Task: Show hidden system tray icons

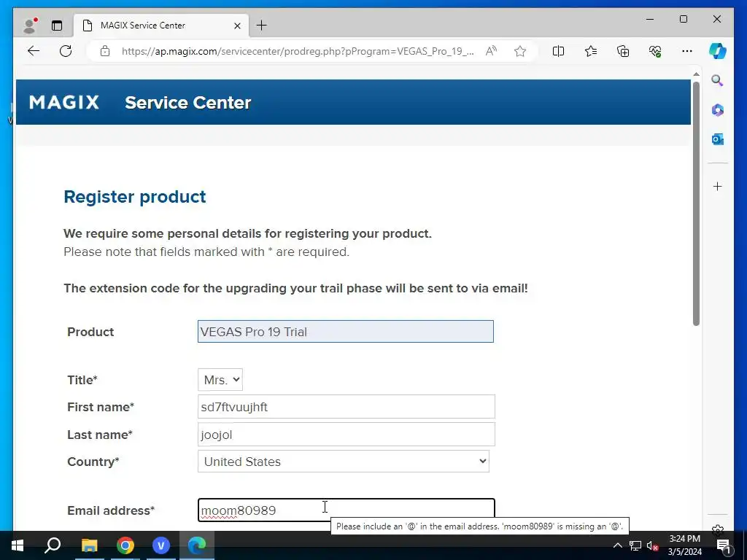Action: (x=617, y=545)
